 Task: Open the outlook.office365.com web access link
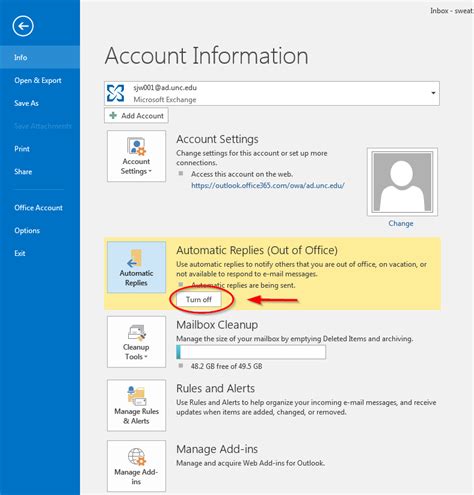(268, 185)
